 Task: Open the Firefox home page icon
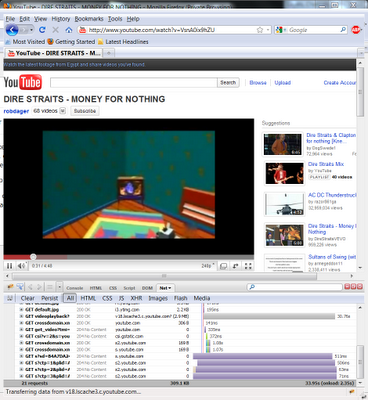pos(69,30)
